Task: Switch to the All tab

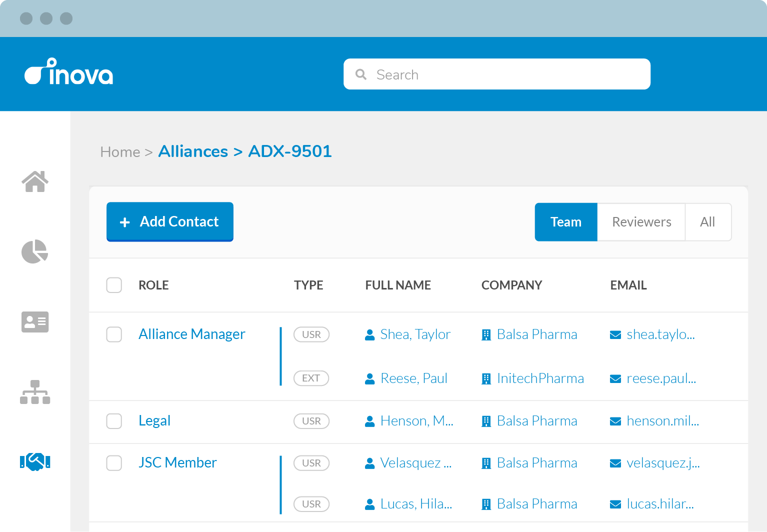Action: click(x=707, y=222)
